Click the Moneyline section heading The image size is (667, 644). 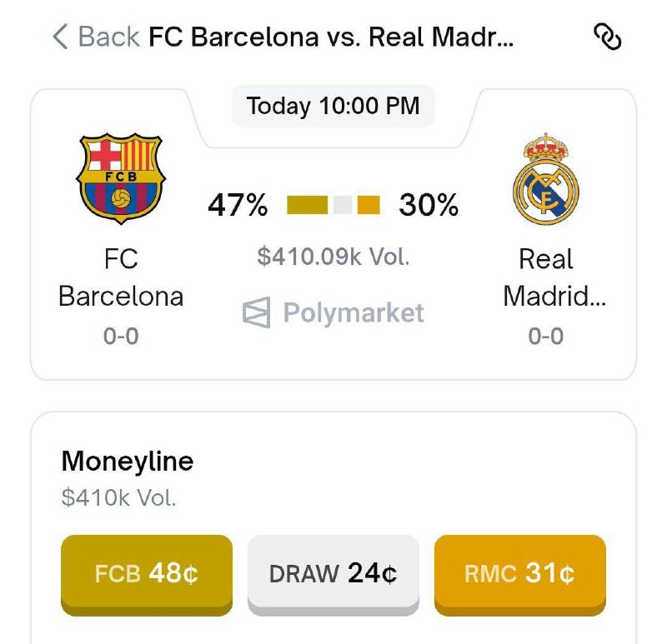128,462
